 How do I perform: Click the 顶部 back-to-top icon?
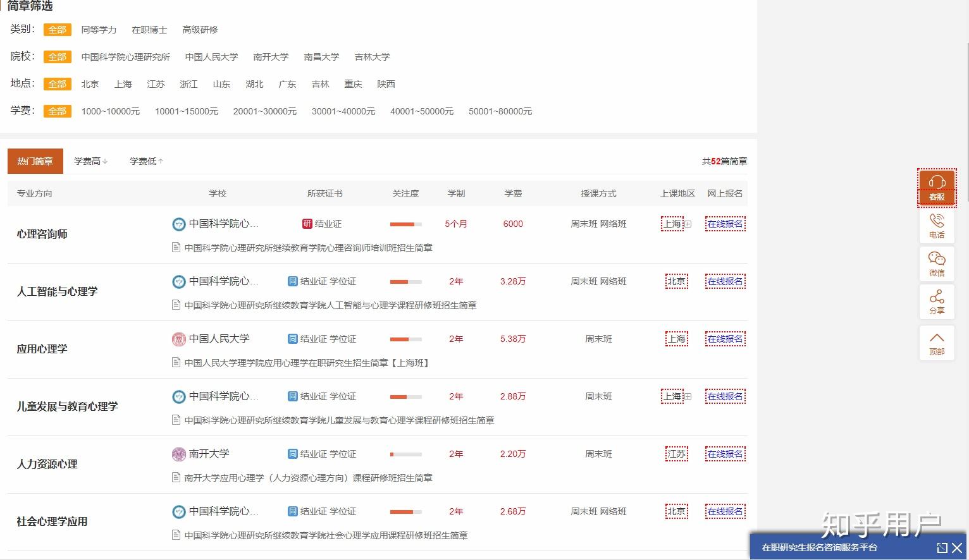937,343
